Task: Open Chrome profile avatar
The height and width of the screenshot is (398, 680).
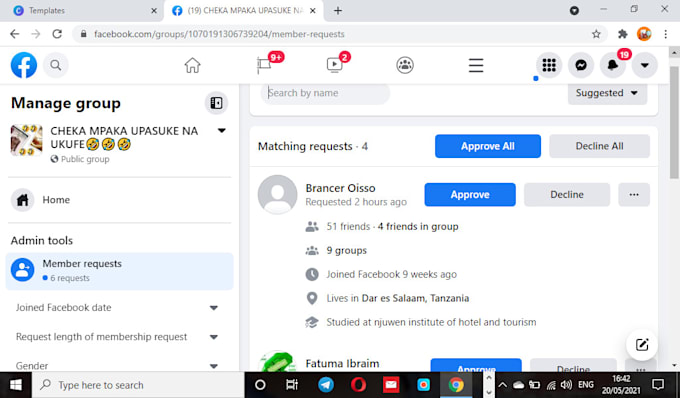Action: point(644,34)
